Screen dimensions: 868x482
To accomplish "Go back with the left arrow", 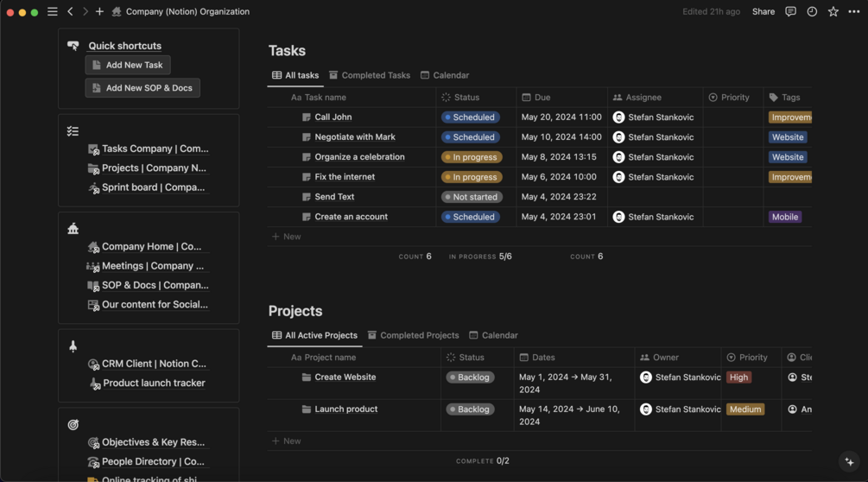I will point(71,12).
